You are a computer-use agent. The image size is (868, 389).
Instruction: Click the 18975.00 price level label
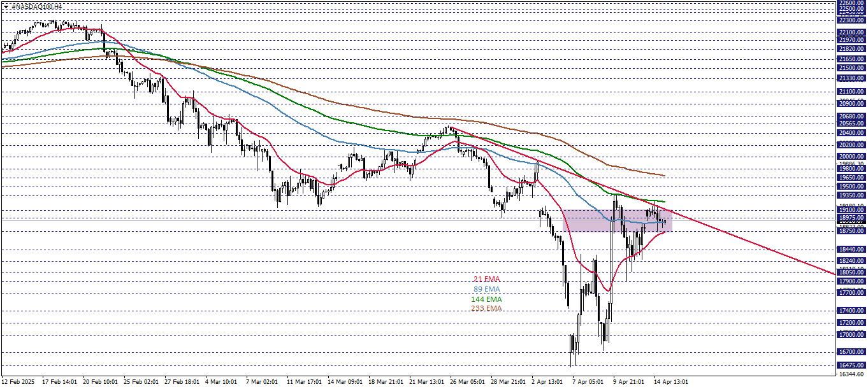click(x=852, y=218)
